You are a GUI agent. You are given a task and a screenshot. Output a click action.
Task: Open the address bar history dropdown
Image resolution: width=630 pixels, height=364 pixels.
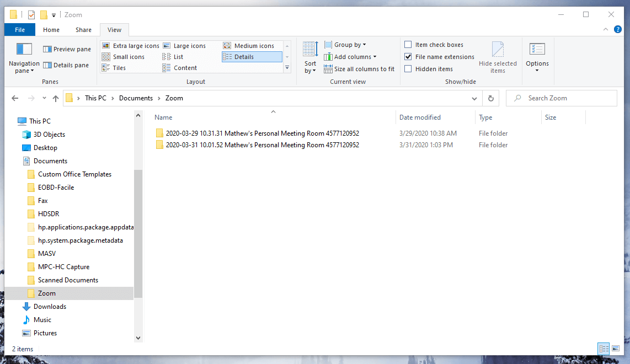click(x=474, y=98)
